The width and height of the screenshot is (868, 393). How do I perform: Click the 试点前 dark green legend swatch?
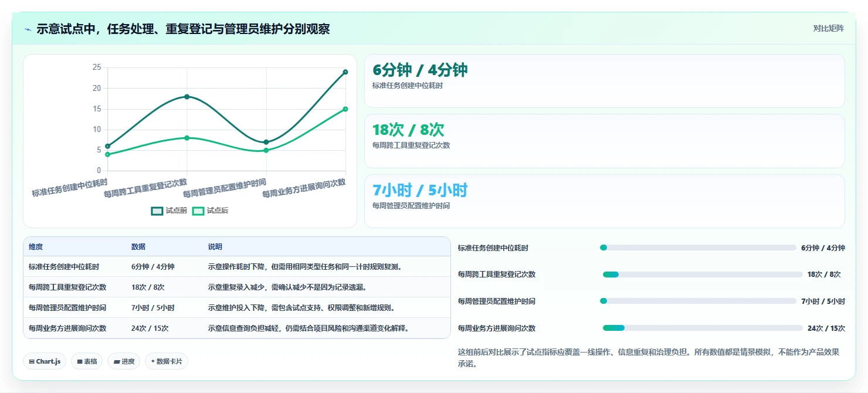(157, 211)
